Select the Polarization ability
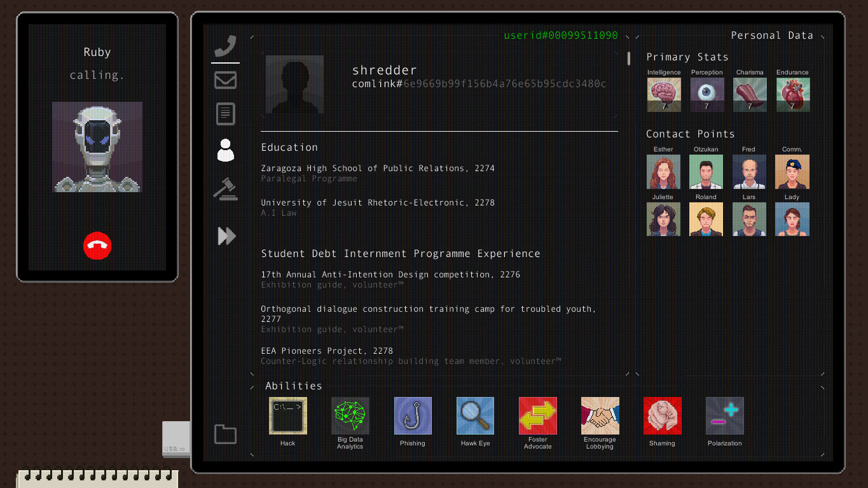The width and height of the screenshot is (868, 488). point(724,415)
